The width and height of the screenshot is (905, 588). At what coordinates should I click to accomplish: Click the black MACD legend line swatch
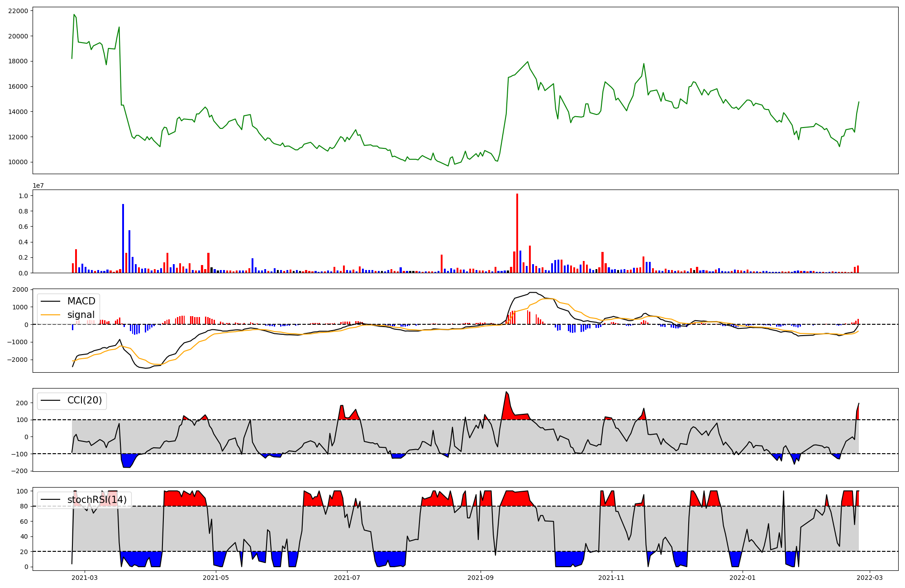pos(51,301)
